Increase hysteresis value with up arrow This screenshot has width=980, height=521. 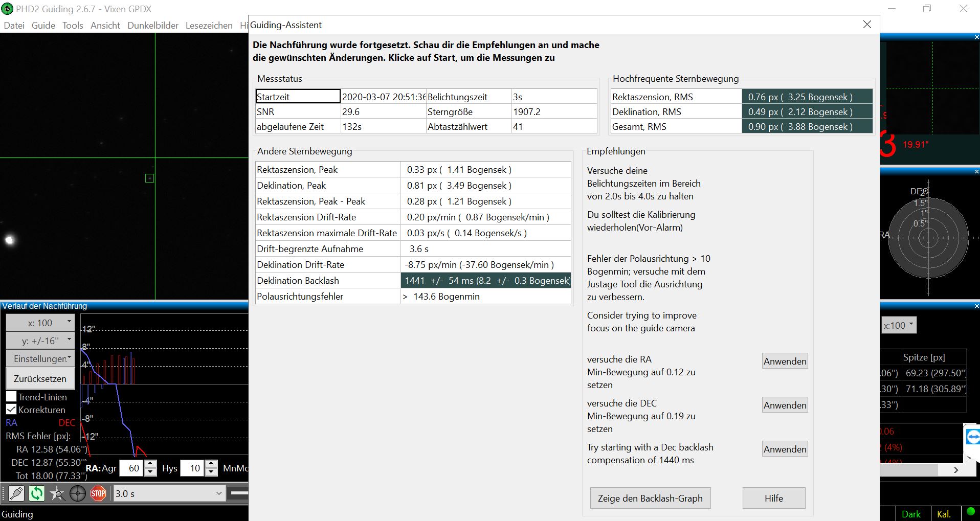click(211, 464)
